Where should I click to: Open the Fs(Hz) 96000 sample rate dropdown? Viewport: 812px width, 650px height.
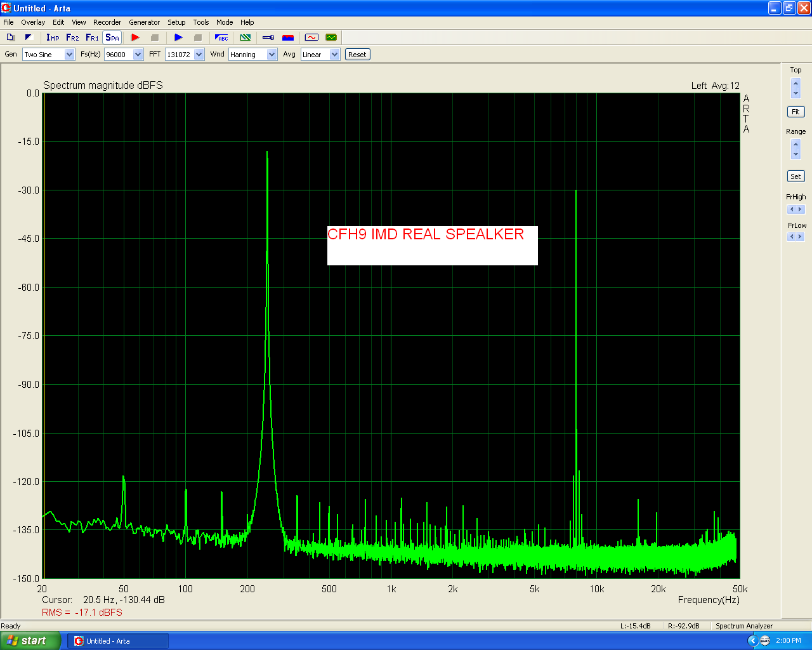(138, 55)
